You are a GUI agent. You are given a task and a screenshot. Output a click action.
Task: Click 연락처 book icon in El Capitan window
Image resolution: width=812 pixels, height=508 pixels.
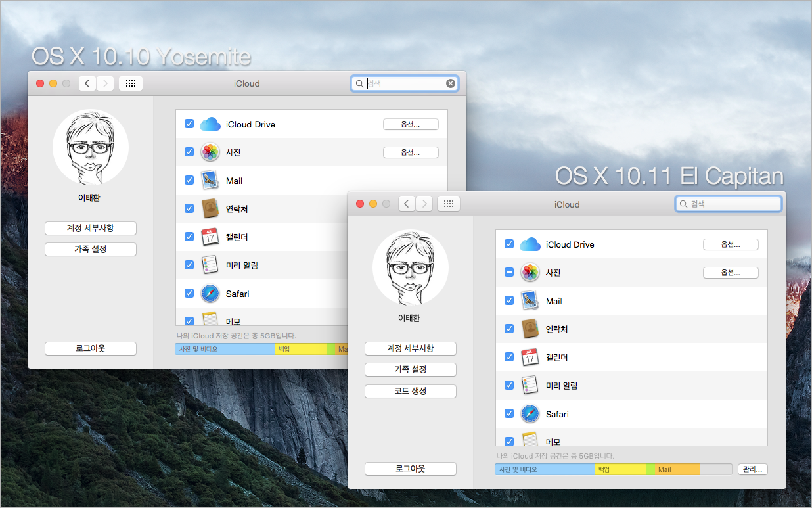[x=530, y=329]
